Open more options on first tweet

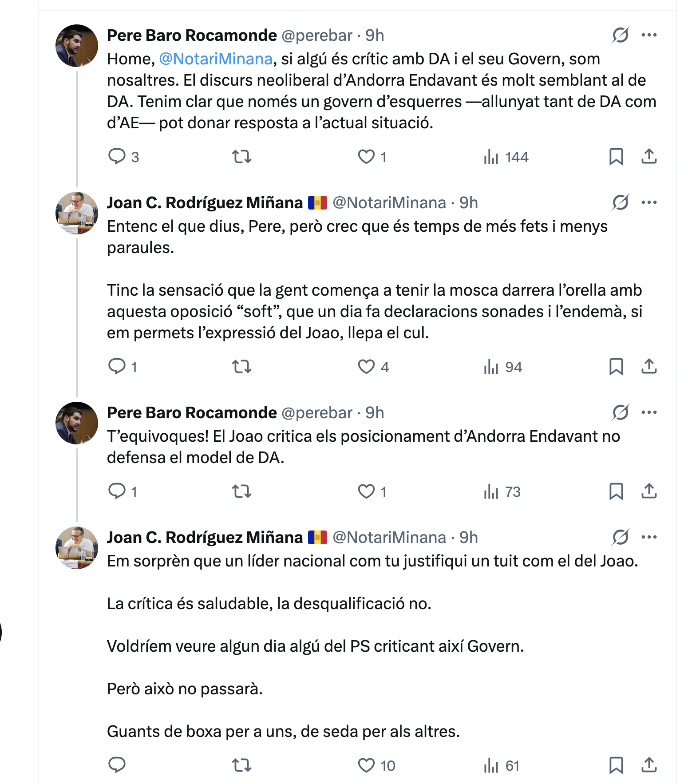[649, 35]
